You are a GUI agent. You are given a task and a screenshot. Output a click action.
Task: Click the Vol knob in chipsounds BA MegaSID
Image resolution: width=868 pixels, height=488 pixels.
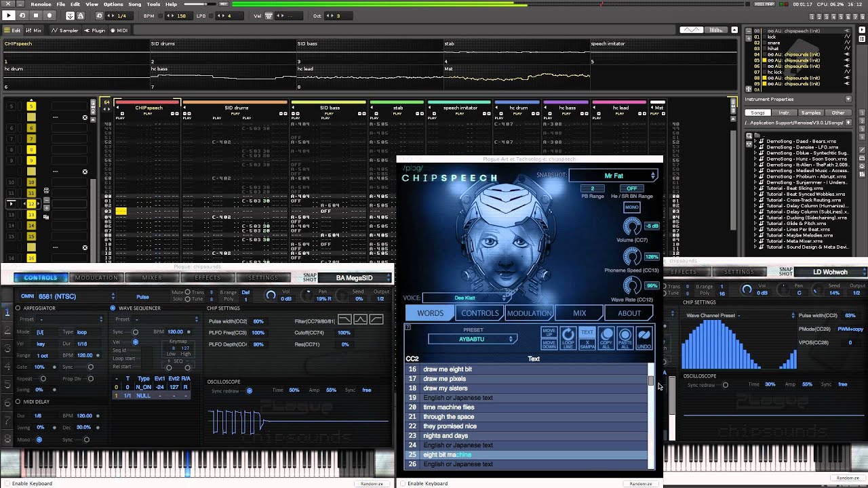pos(271,296)
